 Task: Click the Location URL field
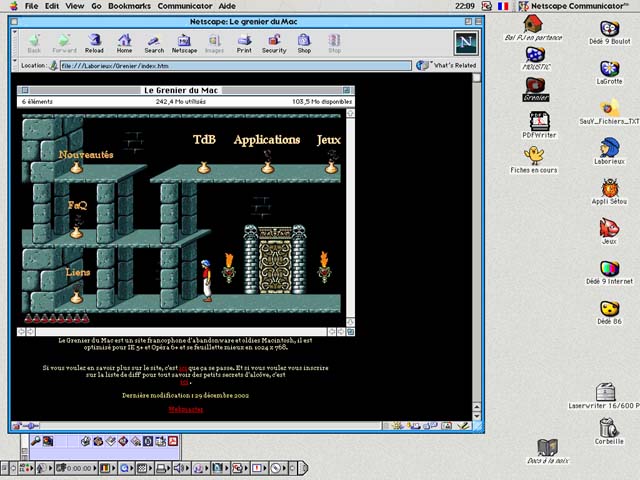coord(236,66)
